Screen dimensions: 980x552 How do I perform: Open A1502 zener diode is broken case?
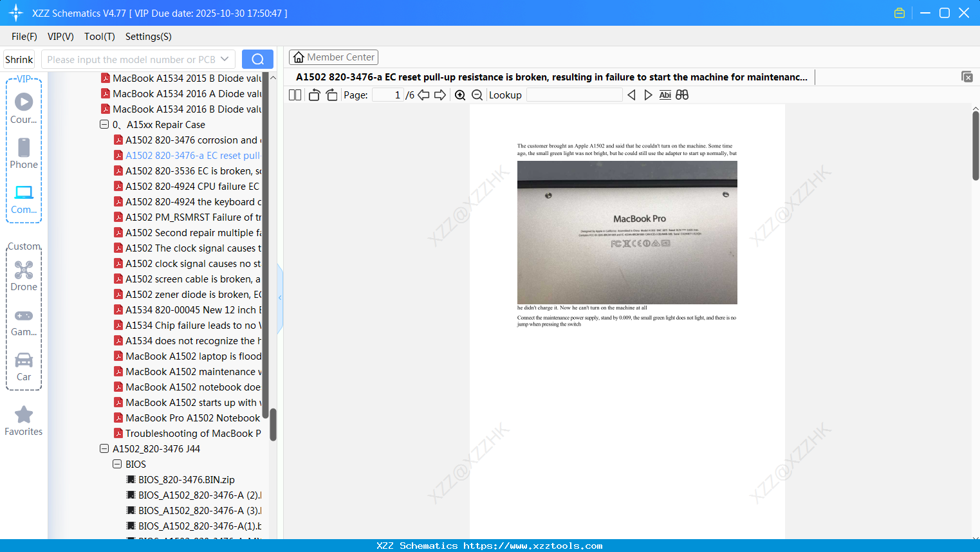[x=187, y=295]
